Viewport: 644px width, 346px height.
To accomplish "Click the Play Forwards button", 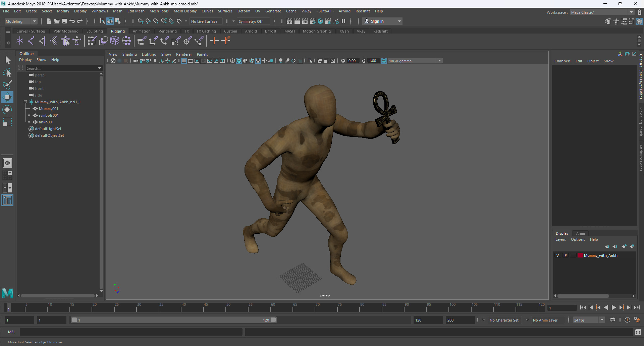I will pos(614,307).
